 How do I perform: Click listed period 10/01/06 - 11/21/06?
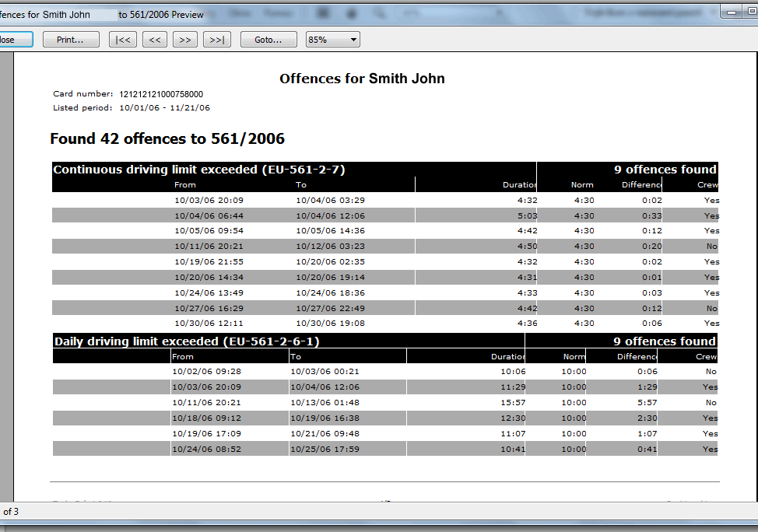tap(165, 108)
